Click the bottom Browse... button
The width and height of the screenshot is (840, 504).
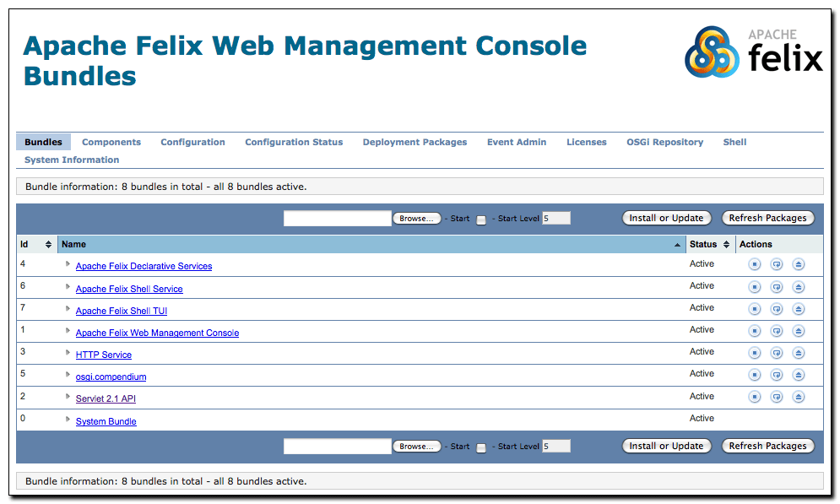point(417,447)
